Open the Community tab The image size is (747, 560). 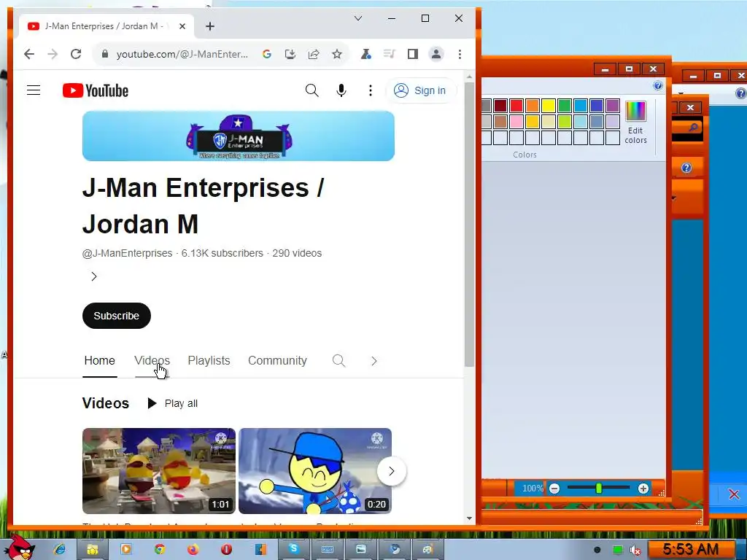coord(277,360)
